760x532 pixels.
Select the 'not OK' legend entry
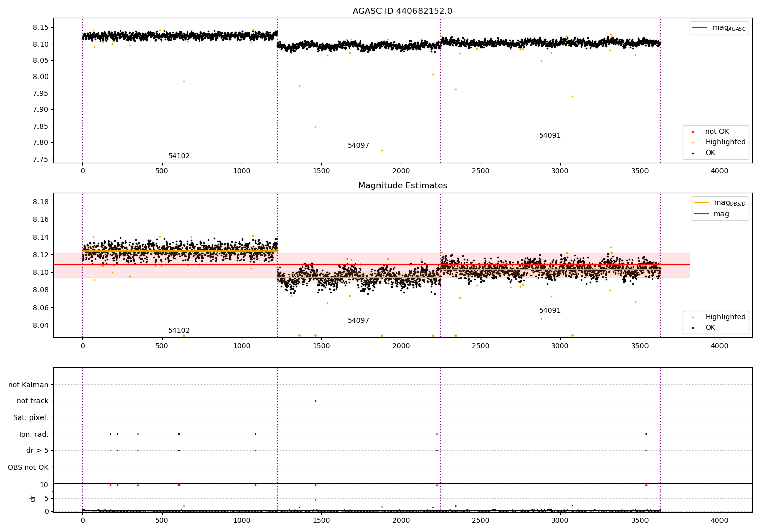[x=717, y=132]
